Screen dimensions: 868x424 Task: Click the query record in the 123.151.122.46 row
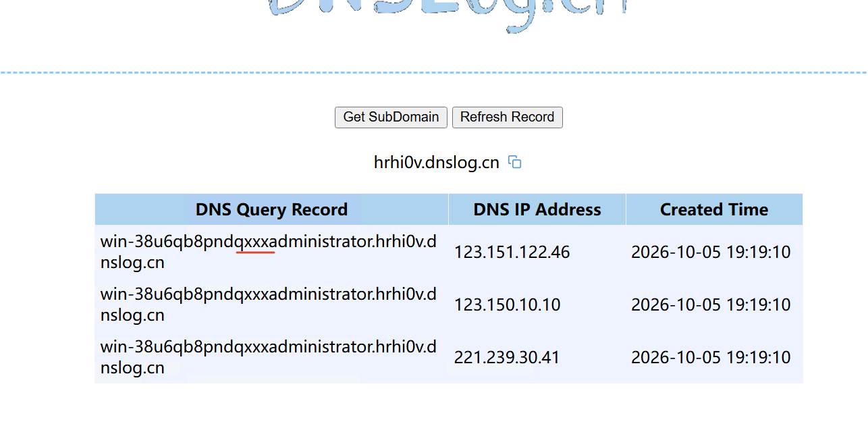pos(269,252)
